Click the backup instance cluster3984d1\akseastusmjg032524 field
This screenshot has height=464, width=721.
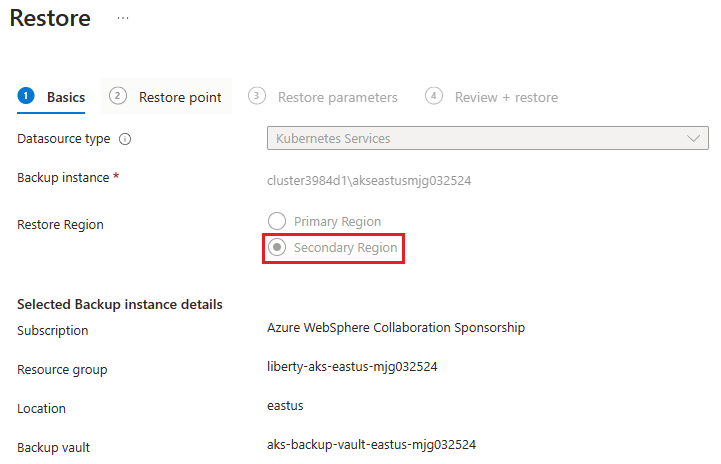369,180
